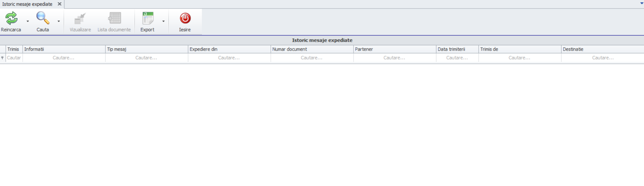Click the Cauta magnifying glass icon
This screenshot has height=186, width=644.
(43, 18)
